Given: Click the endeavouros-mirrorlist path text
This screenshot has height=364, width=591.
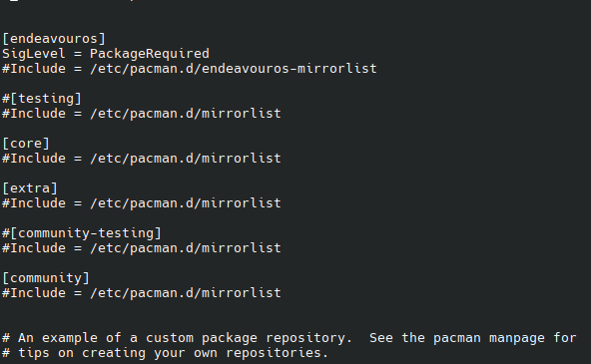Looking at the screenshot, I should (x=234, y=69).
